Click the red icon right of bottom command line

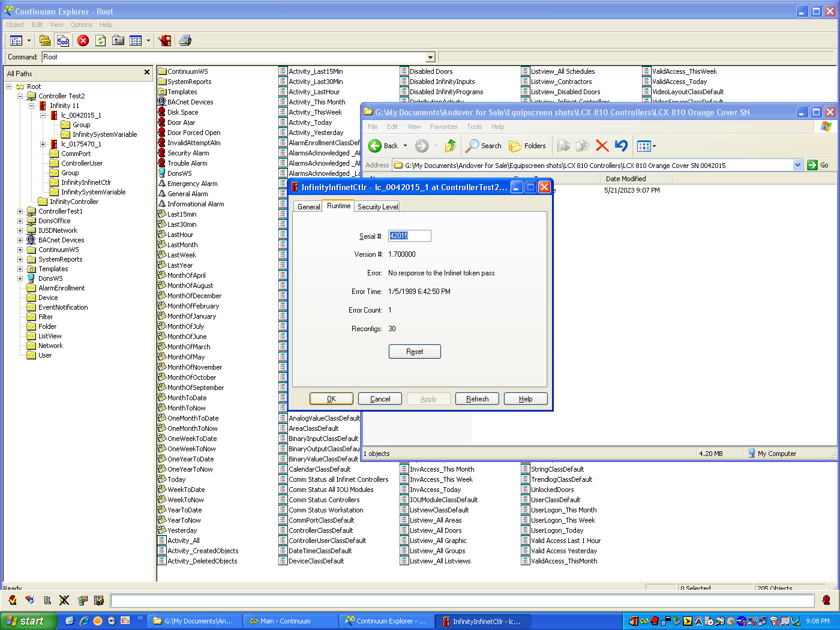[x=826, y=600]
